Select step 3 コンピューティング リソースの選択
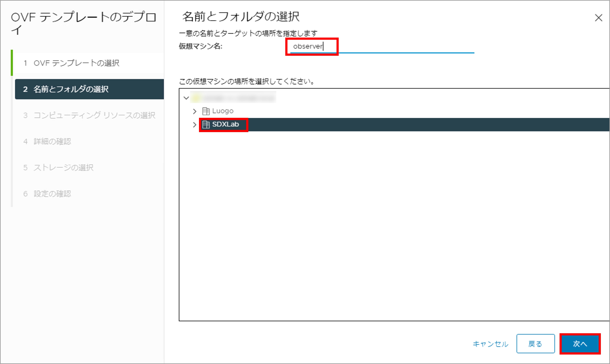 pyautogui.click(x=89, y=115)
